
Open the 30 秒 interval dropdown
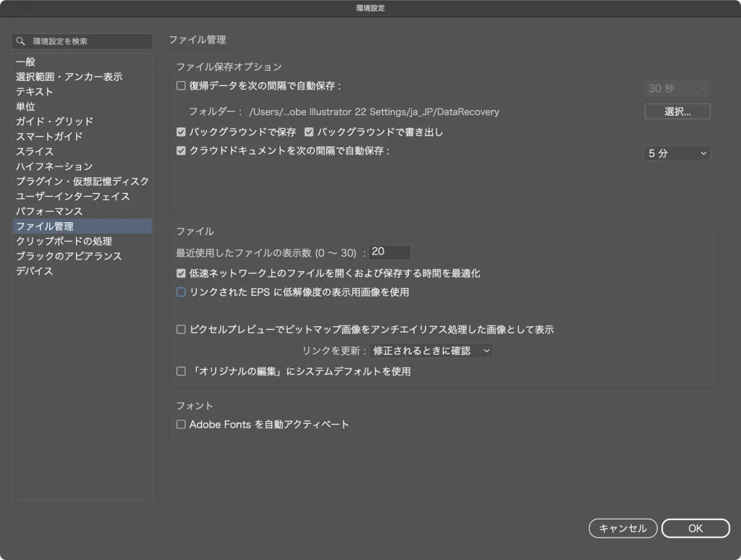coord(677,88)
